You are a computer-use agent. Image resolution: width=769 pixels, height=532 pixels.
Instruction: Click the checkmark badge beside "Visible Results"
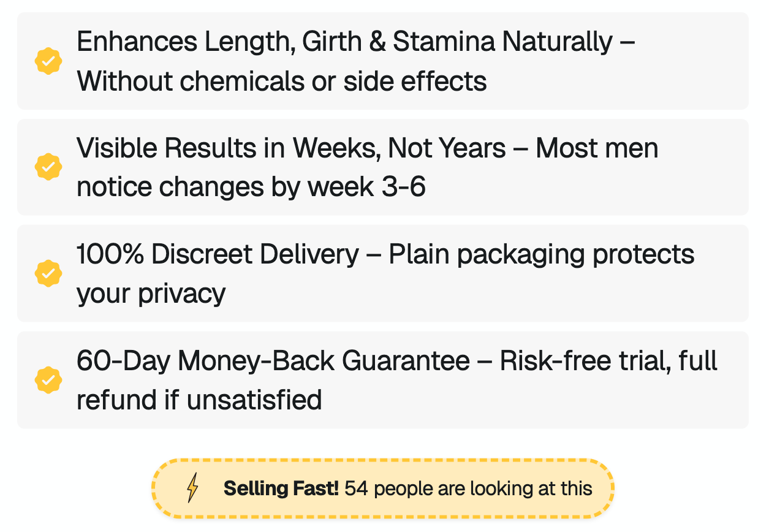[x=48, y=167]
